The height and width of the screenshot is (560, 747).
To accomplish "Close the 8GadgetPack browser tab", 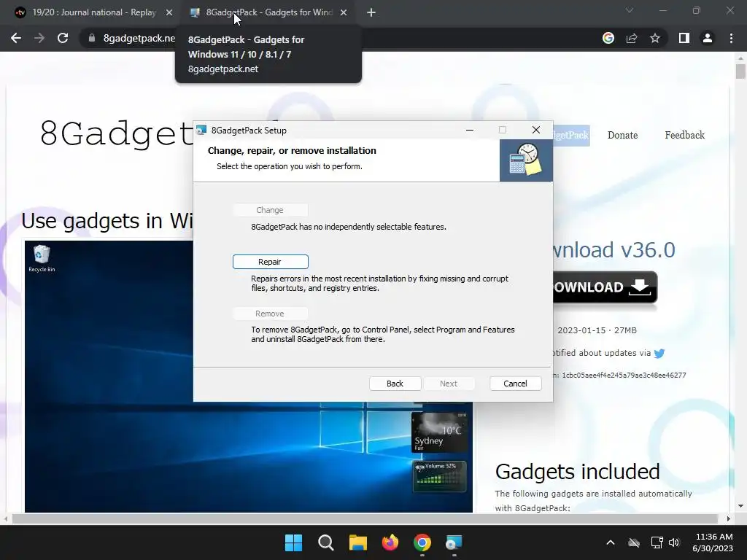I will (344, 12).
